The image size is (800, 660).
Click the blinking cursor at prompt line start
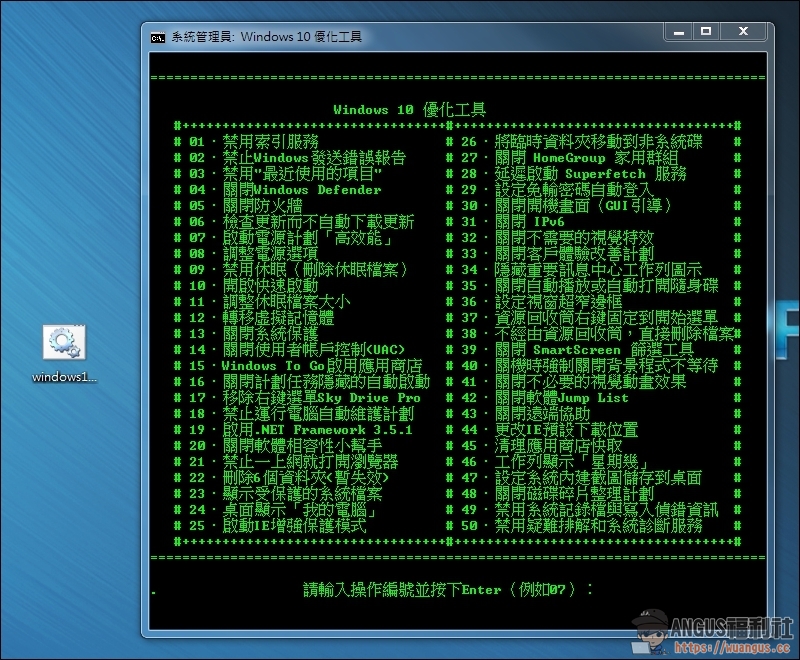pyautogui.click(x=153, y=594)
